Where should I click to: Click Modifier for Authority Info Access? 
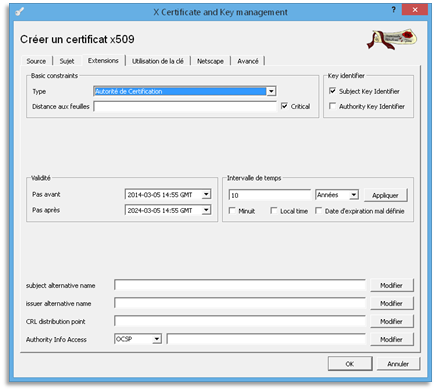click(391, 339)
